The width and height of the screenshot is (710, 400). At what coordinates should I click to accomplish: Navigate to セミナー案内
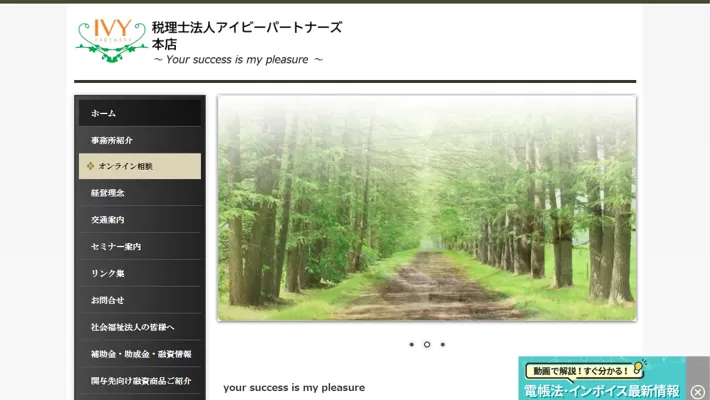tap(140, 247)
